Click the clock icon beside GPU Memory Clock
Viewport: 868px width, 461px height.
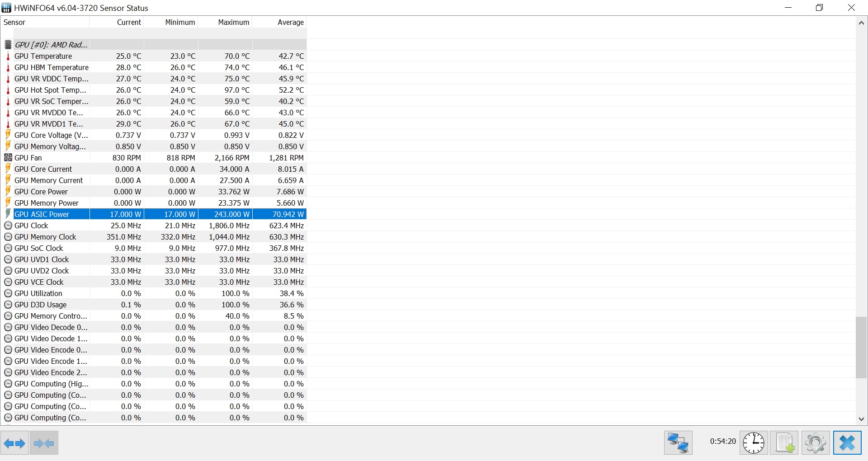8,237
